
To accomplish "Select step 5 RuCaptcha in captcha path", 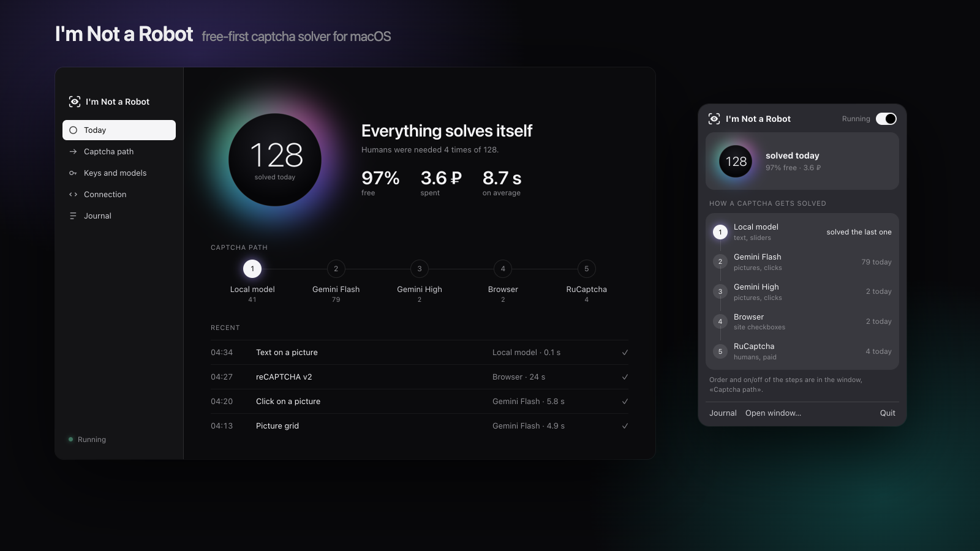I will [x=587, y=269].
